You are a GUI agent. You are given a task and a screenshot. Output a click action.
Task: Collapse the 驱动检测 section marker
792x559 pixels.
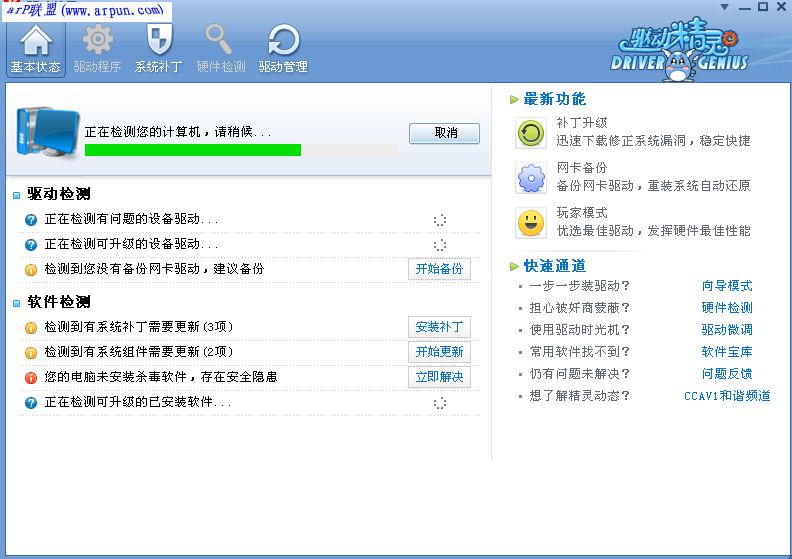point(17,195)
